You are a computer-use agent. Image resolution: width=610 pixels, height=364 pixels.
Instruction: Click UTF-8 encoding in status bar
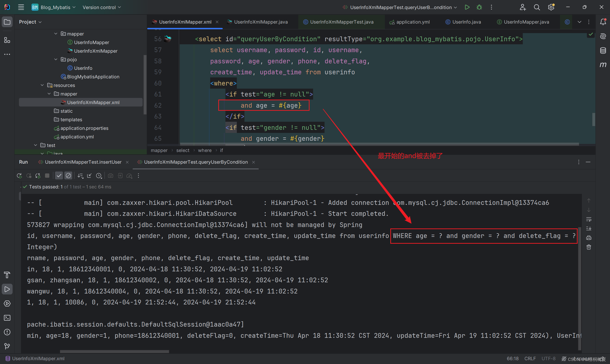pos(549,359)
